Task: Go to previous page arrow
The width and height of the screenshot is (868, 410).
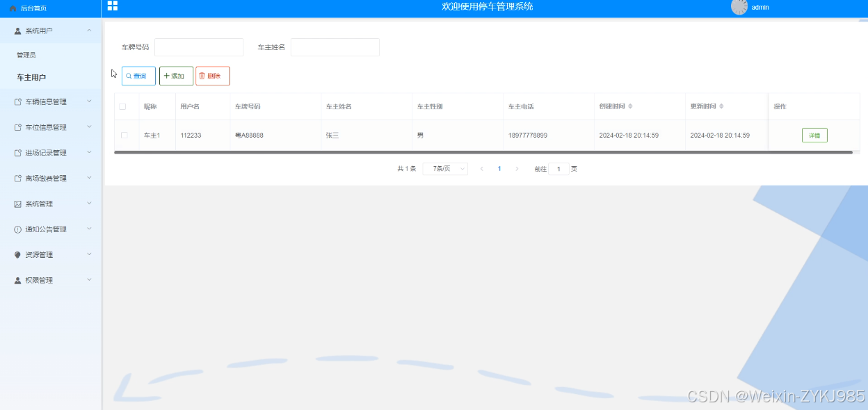Action: [482, 169]
